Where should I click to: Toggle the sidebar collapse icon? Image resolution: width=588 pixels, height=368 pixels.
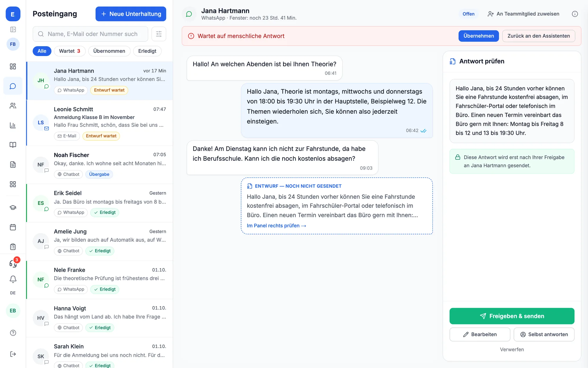tap(13, 29)
